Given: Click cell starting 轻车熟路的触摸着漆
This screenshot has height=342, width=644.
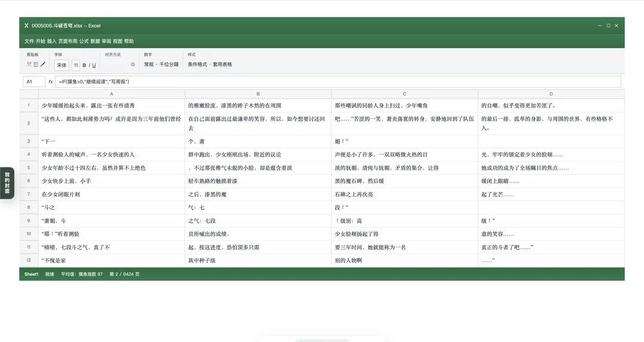Looking at the screenshot, I should [x=258, y=181].
